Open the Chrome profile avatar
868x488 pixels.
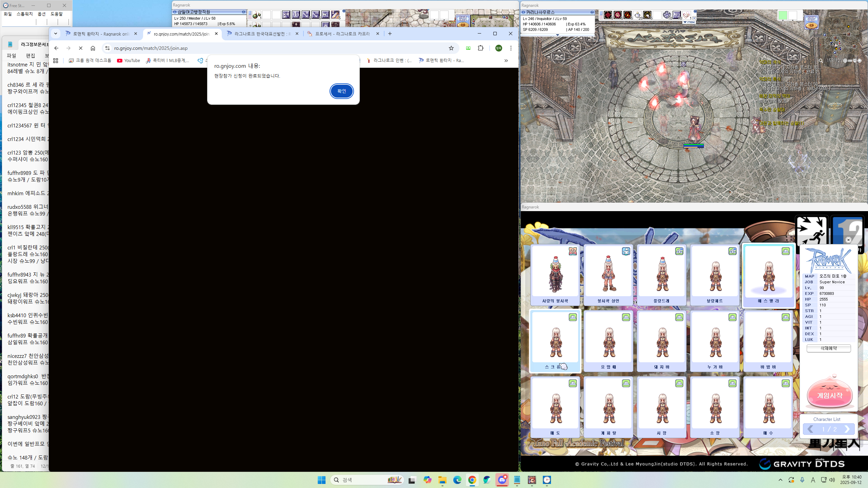click(x=499, y=48)
